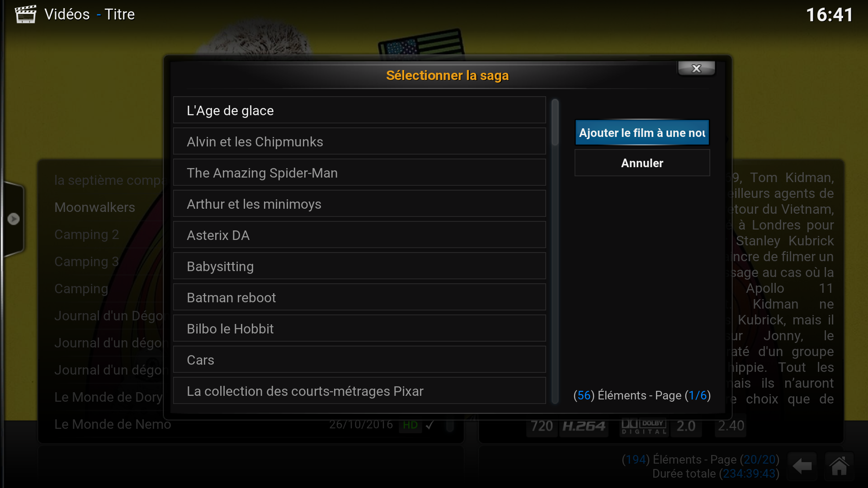Click the back arrow icon

tap(802, 466)
